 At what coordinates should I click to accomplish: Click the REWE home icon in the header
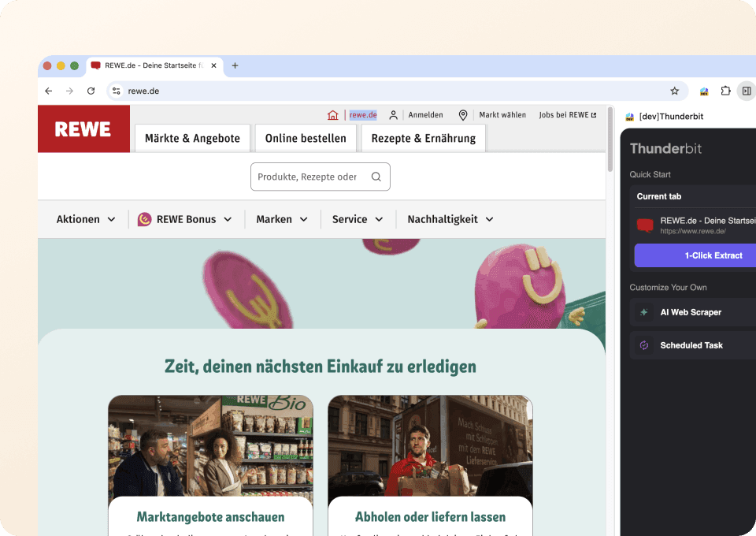[332, 114]
